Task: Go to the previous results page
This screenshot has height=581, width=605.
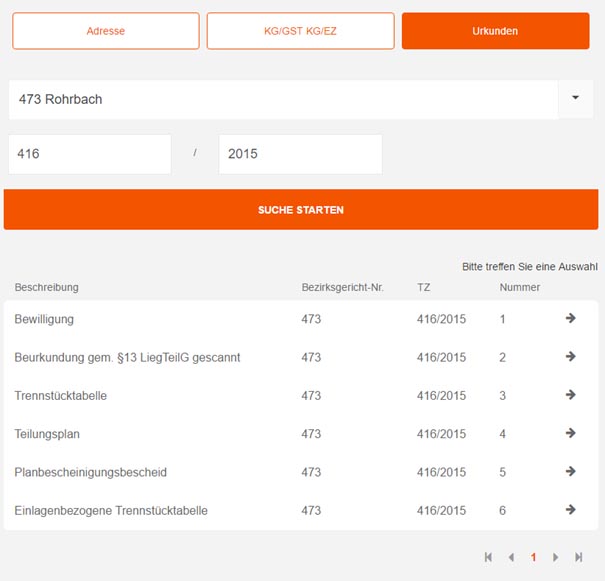Action: (511, 557)
